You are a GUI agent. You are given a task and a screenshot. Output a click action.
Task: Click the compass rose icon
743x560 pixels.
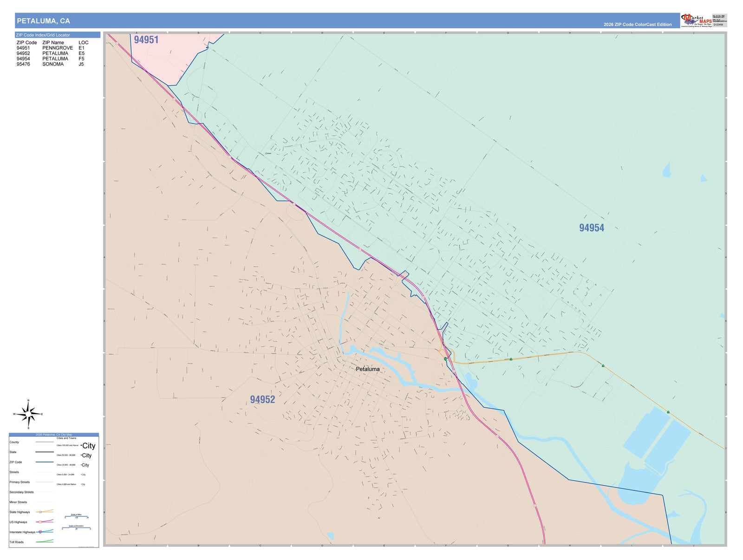[x=28, y=414]
